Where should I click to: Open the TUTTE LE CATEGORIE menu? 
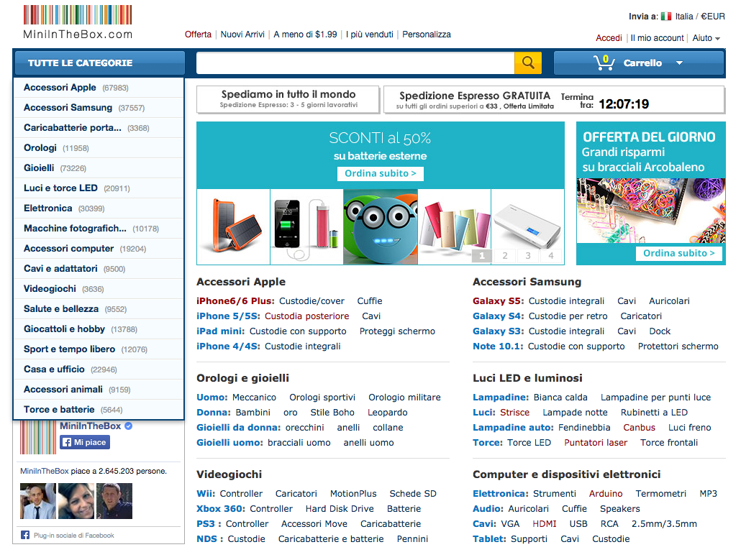coord(99,63)
